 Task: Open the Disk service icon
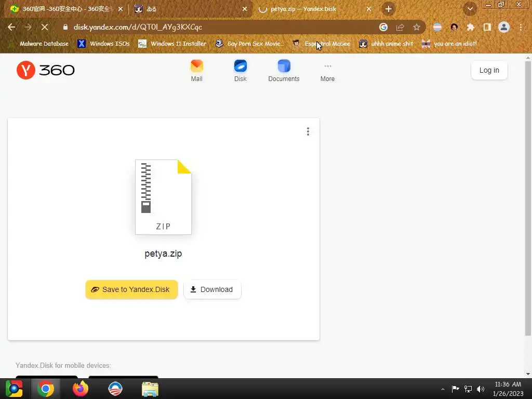pyautogui.click(x=240, y=71)
